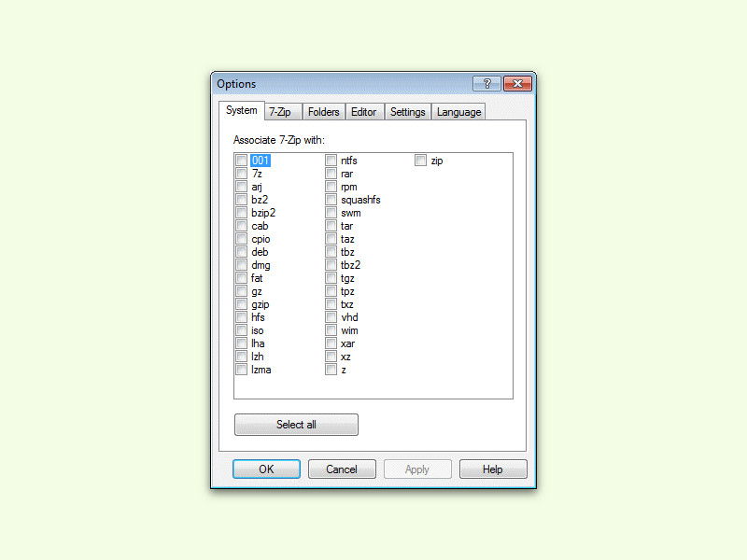Enable the cpio checkbox
Image resolution: width=747 pixels, height=560 pixels.
click(242, 239)
